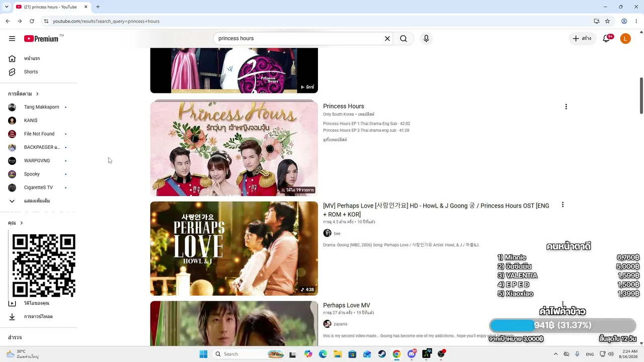Open Microsoft Edge from the taskbar
The image size is (644, 362).
[x=323, y=354]
